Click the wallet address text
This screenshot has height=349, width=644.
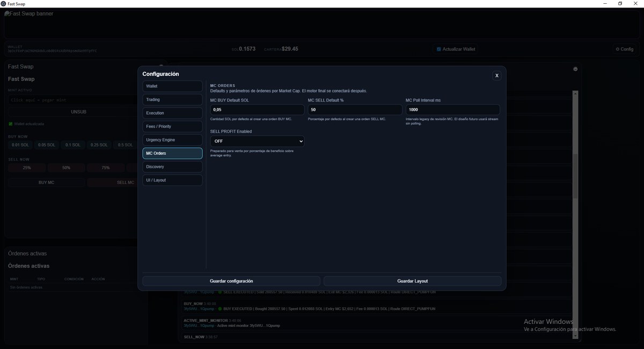click(53, 51)
